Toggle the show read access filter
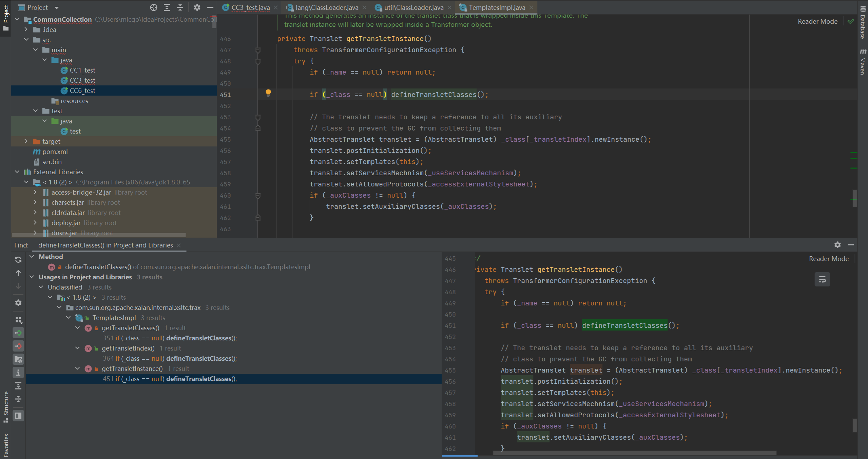868x459 pixels. point(18,333)
